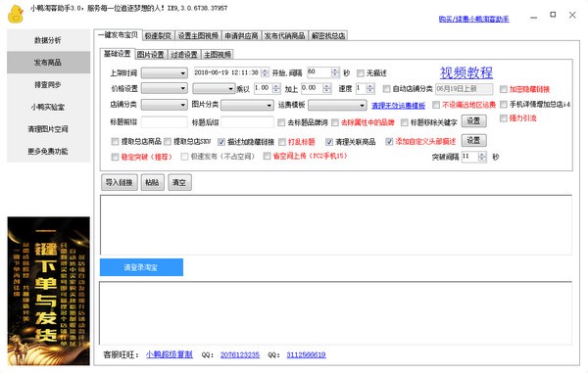Uncheck the 描述加隐藏链接 checkbox
The width and height of the screenshot is (588, 373).
tap(221, 142)
